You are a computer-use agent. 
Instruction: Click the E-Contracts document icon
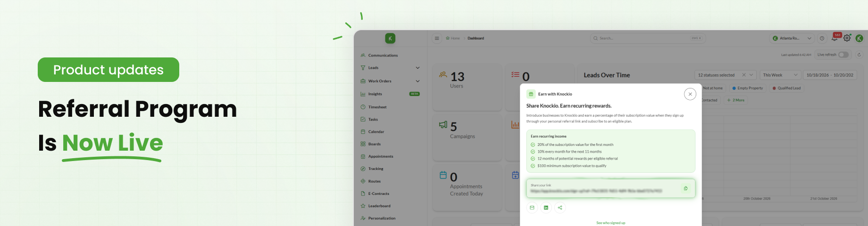pos(363,194)
